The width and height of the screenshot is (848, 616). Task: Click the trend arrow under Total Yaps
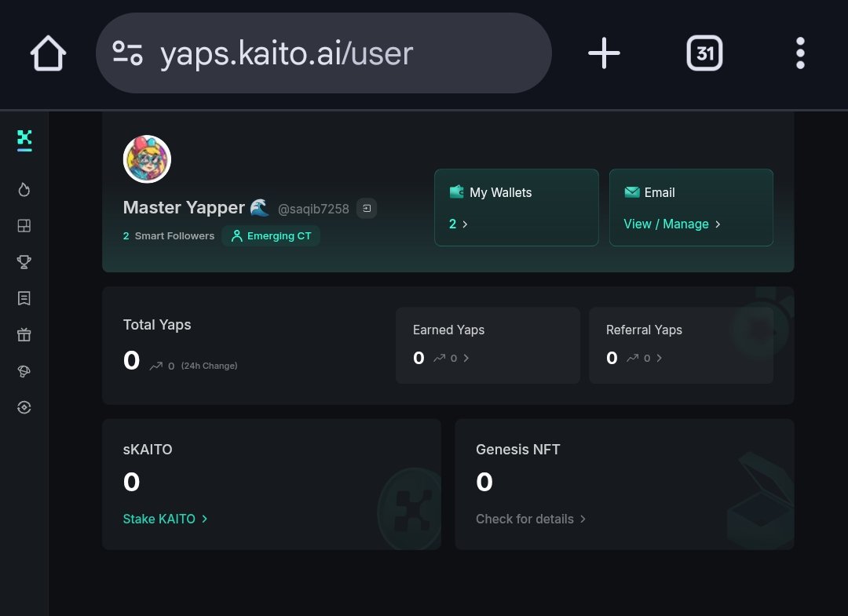tap(155, 366)
